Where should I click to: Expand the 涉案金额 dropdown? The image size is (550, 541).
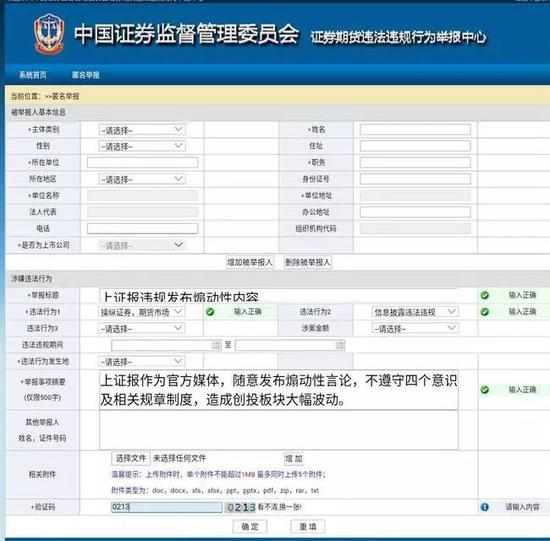[415, 328]
